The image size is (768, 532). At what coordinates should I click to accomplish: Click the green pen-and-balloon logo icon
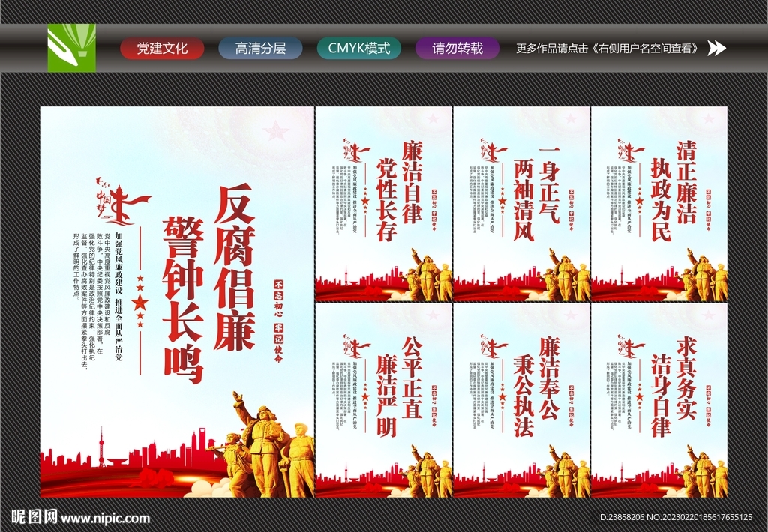(x=71, y=48)
